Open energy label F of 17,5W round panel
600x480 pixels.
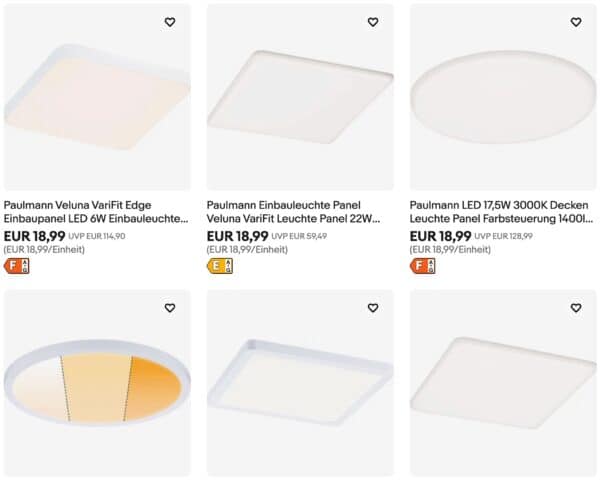(x=423, y=266)
